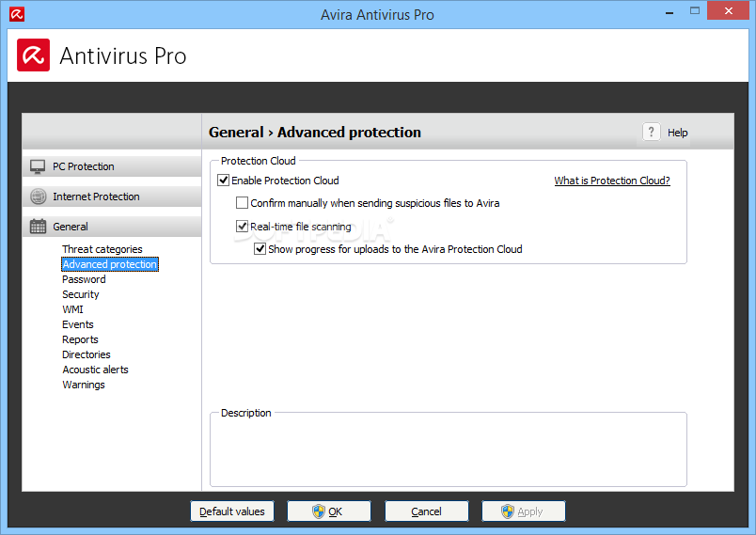The width and height of the screenshot is (756, 535).
Task: Open the Events settings
Action: coord(78,324)
